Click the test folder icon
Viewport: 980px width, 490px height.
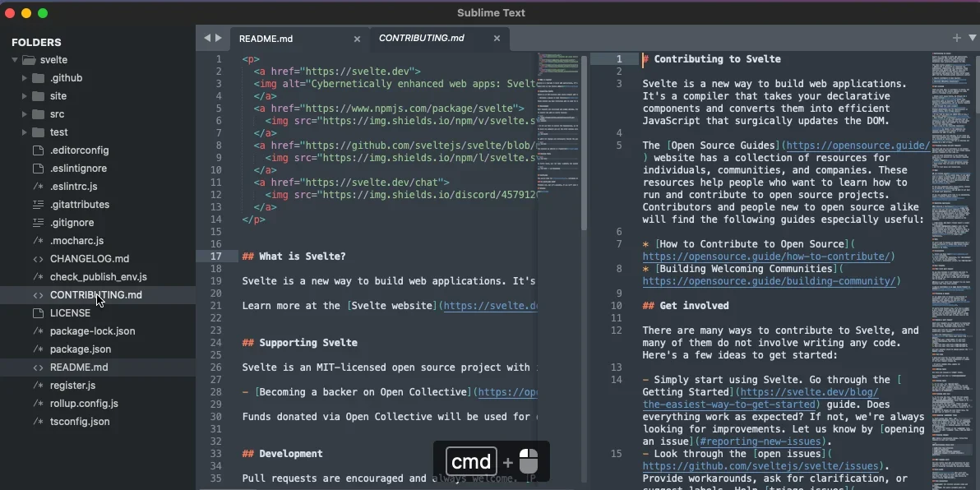pyautogui.click(x=39, y=132)
